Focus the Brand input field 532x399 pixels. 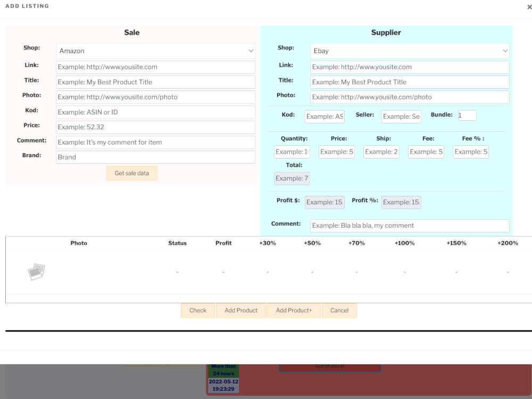(x=156, y=157)
